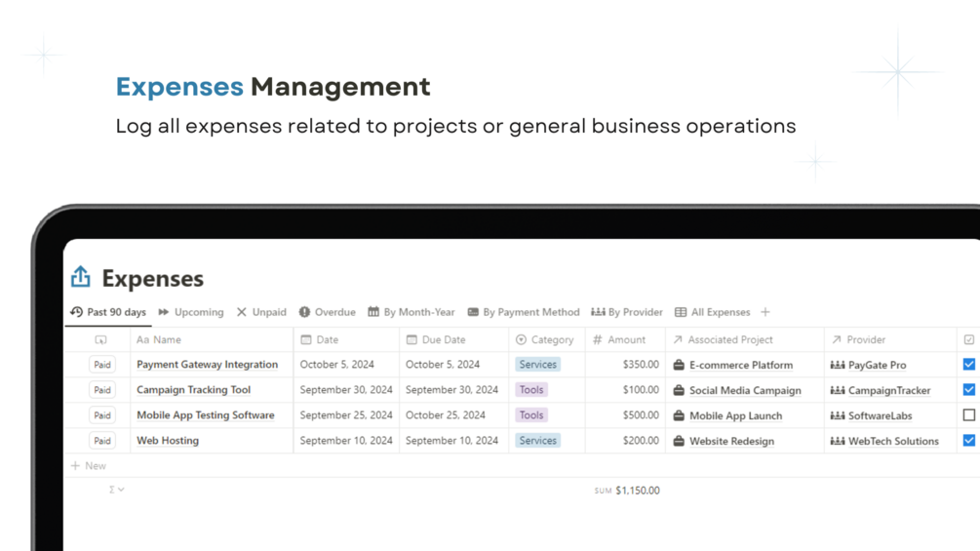Open the By Month-Year view tab

[411, 312]
